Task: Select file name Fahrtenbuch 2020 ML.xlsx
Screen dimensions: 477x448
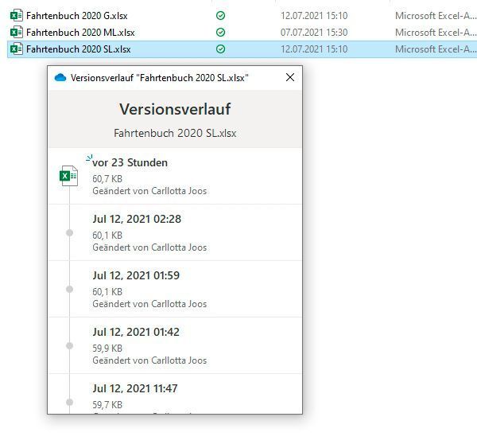Action: [x=80, y=33]
